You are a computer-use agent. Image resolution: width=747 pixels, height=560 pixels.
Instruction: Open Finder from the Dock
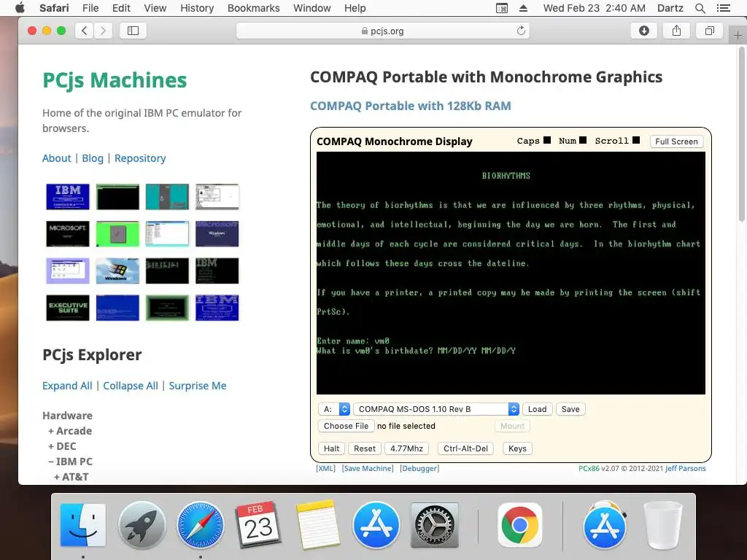pos(83,525)
